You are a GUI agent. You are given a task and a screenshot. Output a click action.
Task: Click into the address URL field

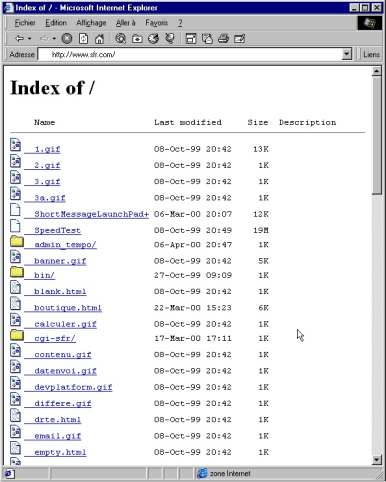190,54
